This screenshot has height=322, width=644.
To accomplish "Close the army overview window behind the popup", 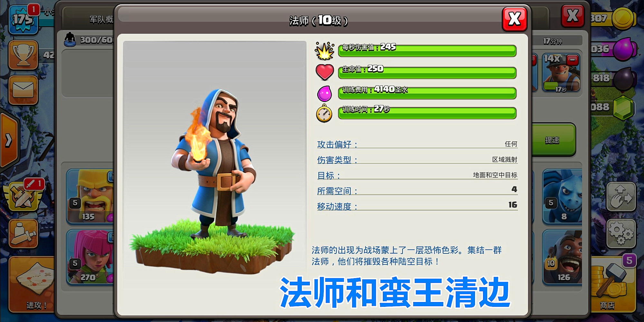I will [573, 15].
